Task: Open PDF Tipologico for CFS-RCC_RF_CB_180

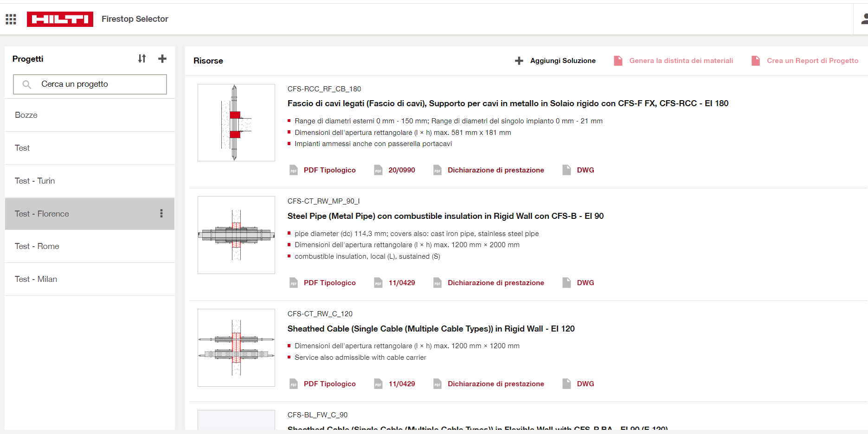Action: (x=329, y=170)
